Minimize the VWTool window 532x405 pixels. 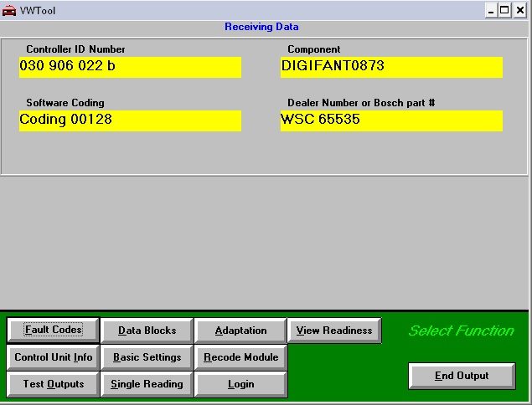491,11
